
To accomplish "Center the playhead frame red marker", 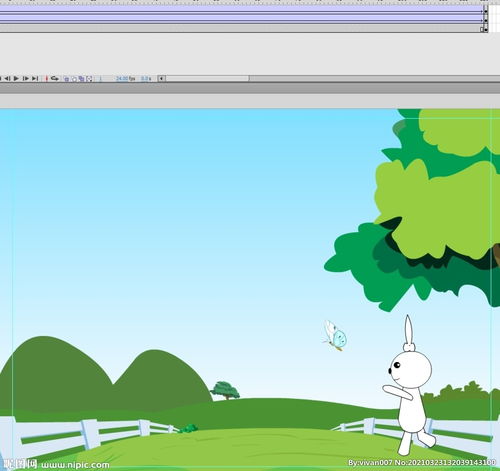I will click(46, 79).
